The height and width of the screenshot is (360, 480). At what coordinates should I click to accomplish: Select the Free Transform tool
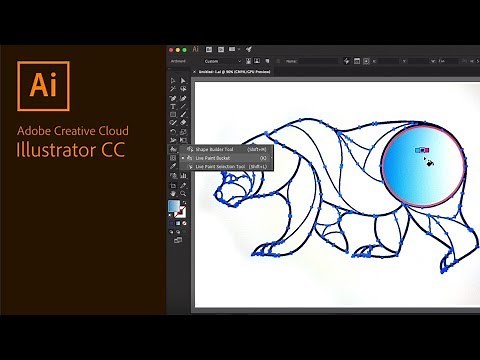(183, 140)
